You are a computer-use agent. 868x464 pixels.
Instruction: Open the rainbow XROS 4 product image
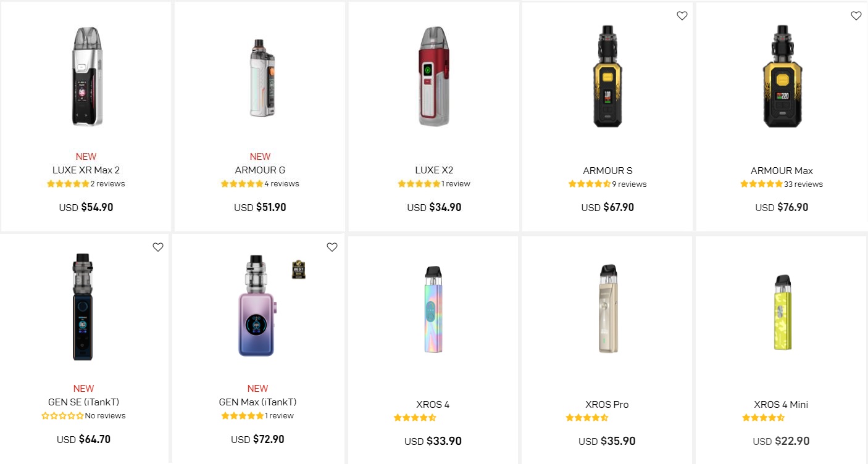(433, 310)
